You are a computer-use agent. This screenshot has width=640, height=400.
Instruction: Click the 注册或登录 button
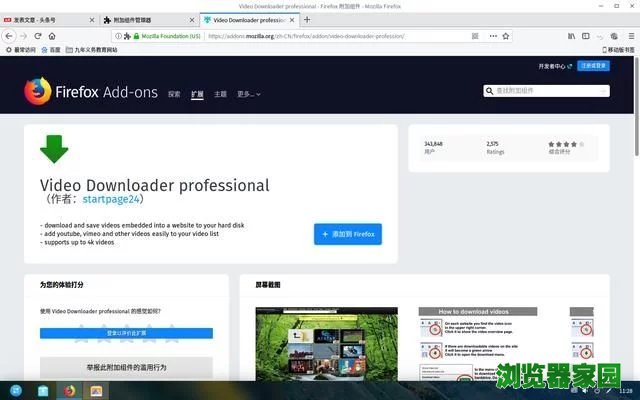point(593,66)
